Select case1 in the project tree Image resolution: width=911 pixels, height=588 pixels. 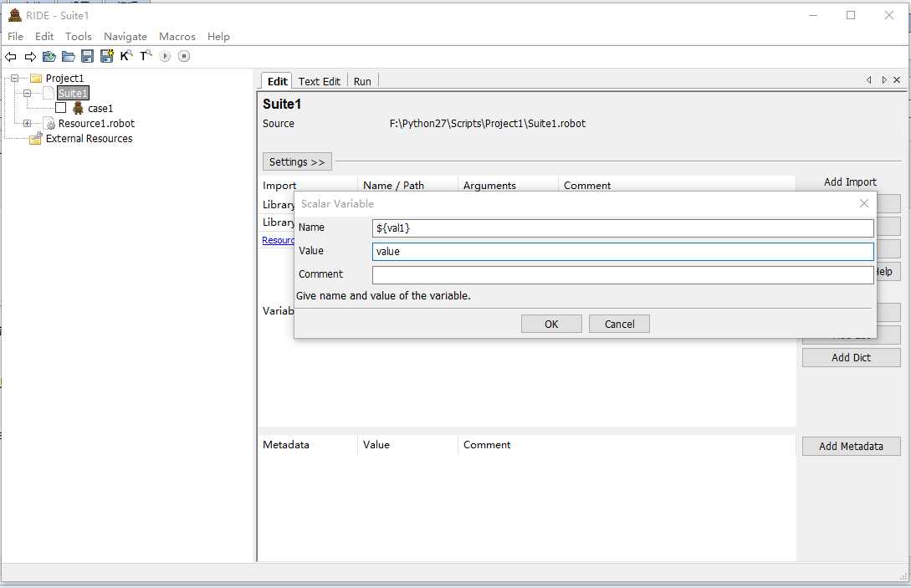click(100, 108)
